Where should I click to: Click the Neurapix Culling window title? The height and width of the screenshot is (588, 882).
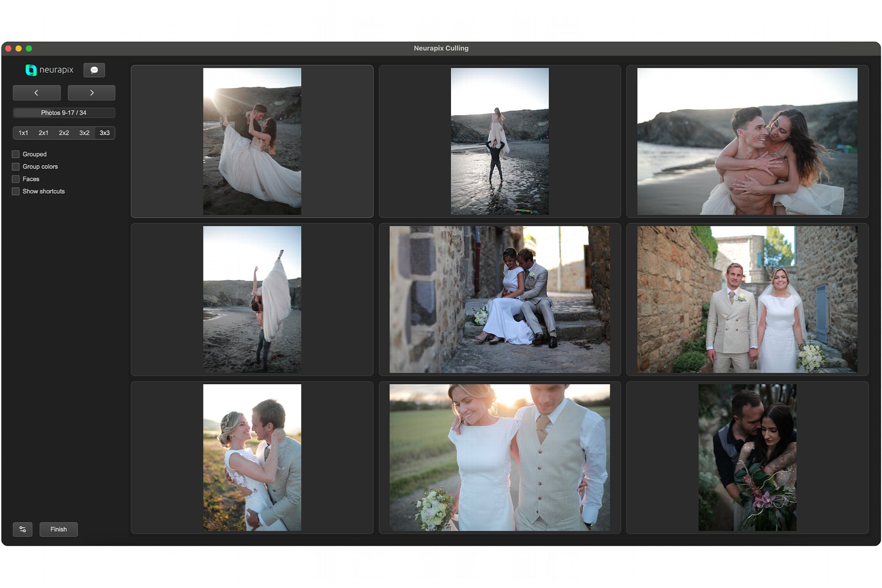pyautogui.click(x=441, y=48)
